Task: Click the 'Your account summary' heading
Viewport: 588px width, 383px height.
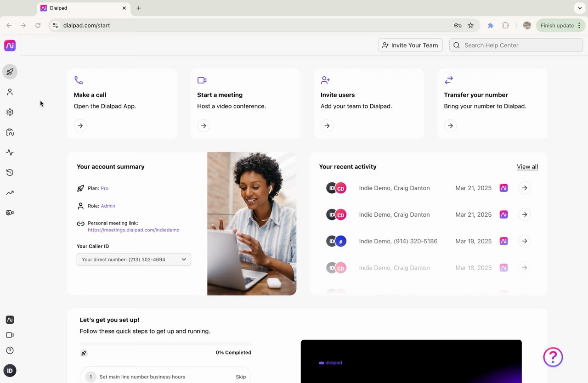Action: click(x=111, y=167)
